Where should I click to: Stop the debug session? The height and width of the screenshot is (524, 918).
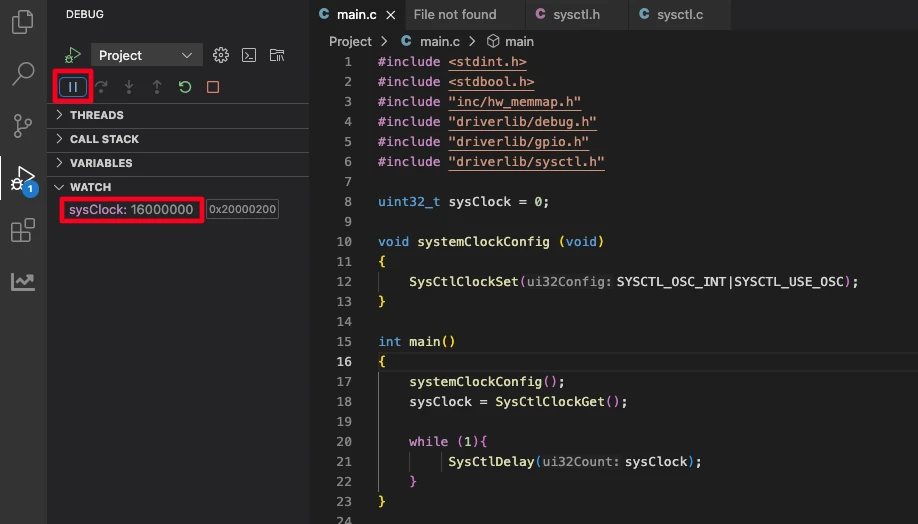coord(213,87)
